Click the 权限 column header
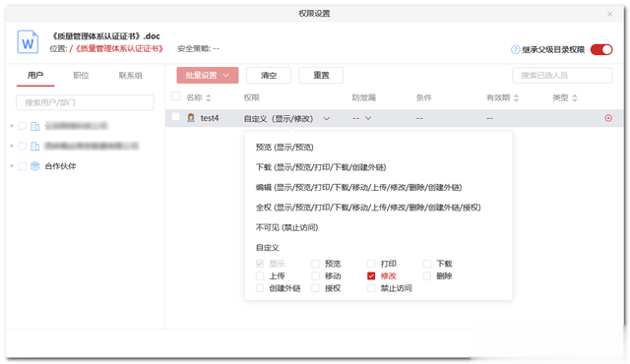 [252, 98]
